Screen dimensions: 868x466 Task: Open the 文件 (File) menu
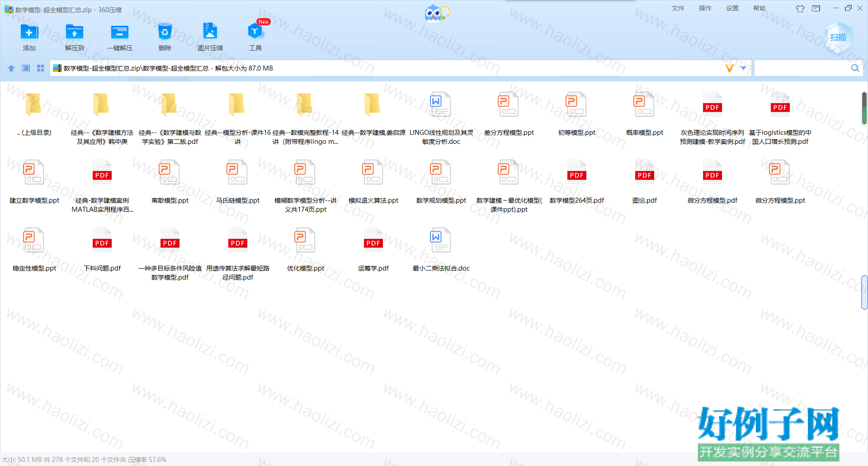point(678,8)
